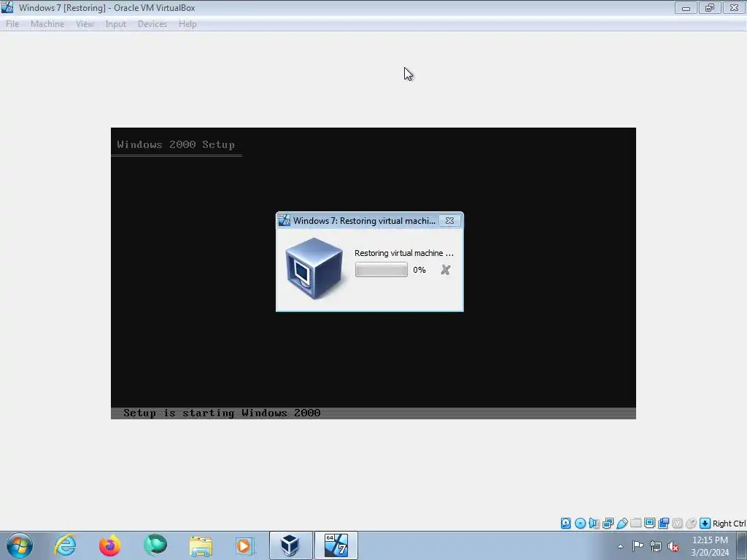
Task: Open the Action Center flag icon
Action: (638, 546)
